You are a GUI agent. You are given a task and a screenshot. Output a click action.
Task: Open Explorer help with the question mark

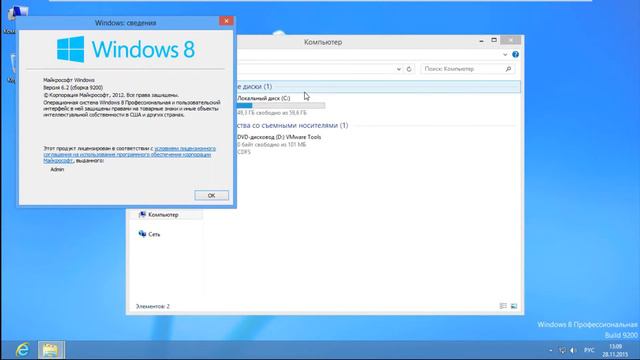point(516,54)
